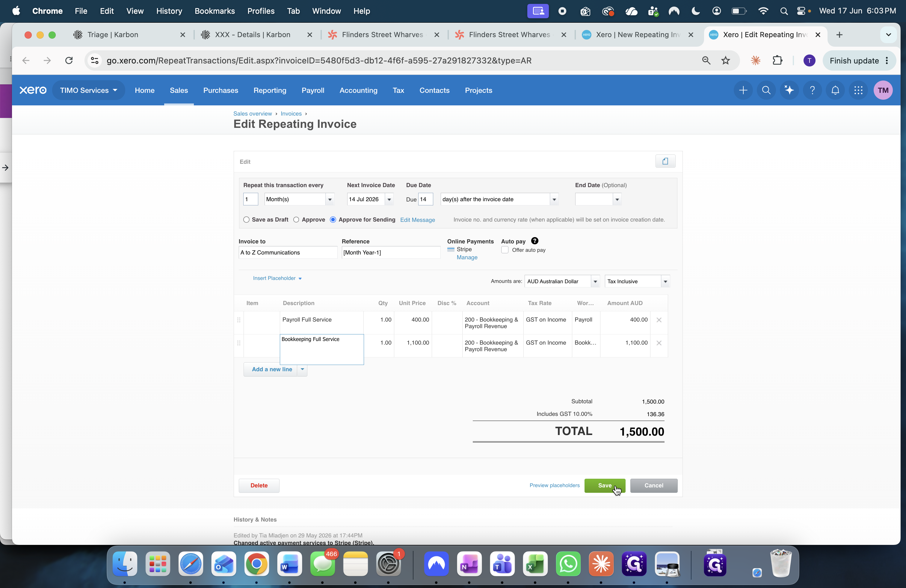Open the Sales menu in Xero navigation
The width and height of the screenshot is (906, 588).
coord(179,90)
